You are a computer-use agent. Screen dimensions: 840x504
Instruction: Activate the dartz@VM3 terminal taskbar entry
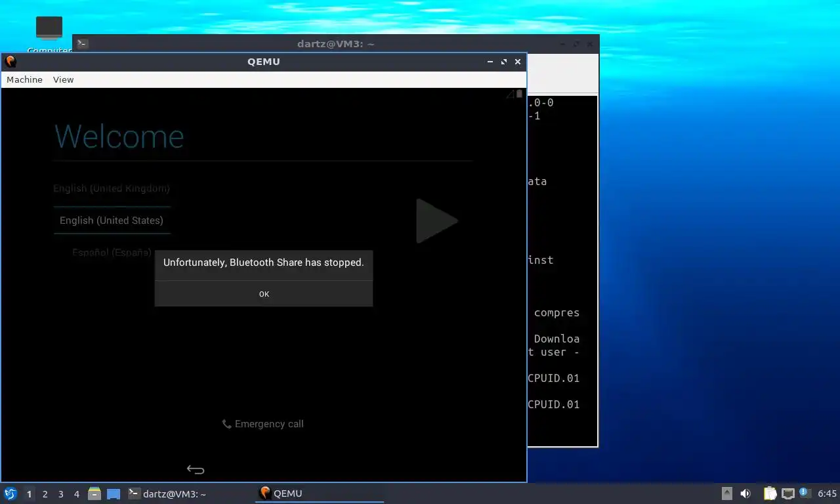(x=190, y=493)
